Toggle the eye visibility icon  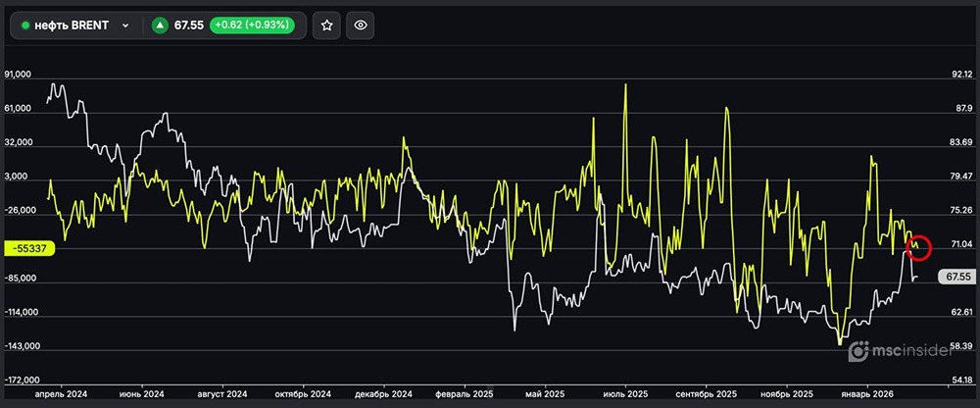tap(361, 25)
